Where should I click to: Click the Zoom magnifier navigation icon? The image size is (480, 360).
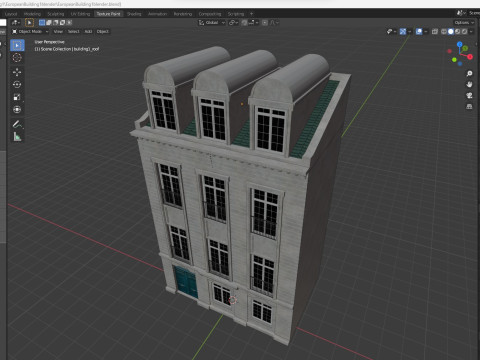pyautogui.click(x=469, y=73)
